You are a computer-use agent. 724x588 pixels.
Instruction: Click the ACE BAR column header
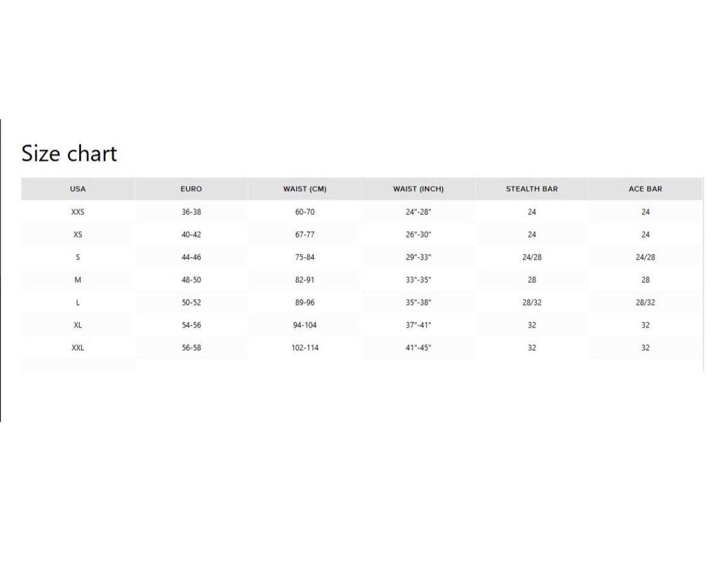click(x=645, y=189)
